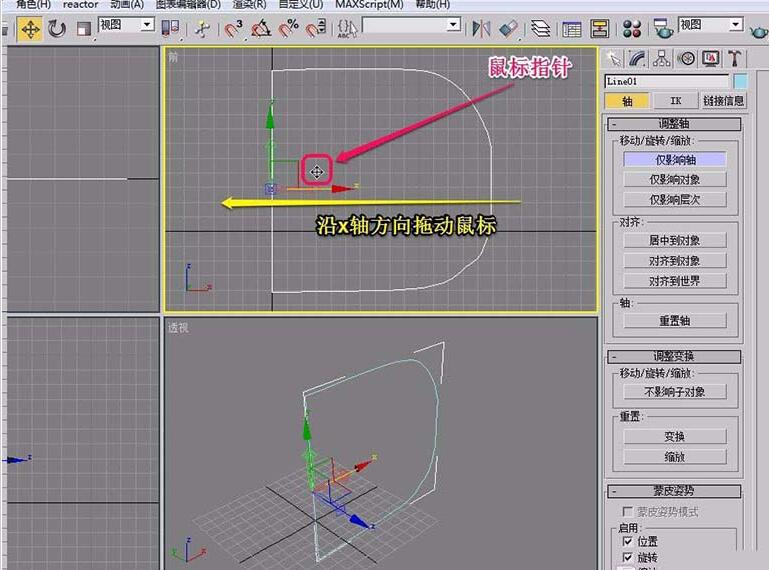This screenshot has height=570, width=769.
Task: Select the Move transform tool
Action: (x=30, y=29)
